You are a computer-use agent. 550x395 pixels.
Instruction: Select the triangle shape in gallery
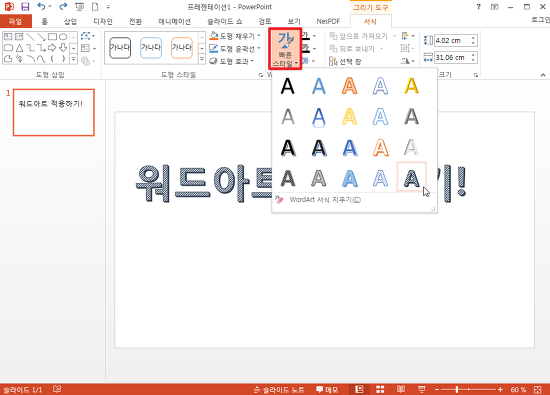(19, 48)
